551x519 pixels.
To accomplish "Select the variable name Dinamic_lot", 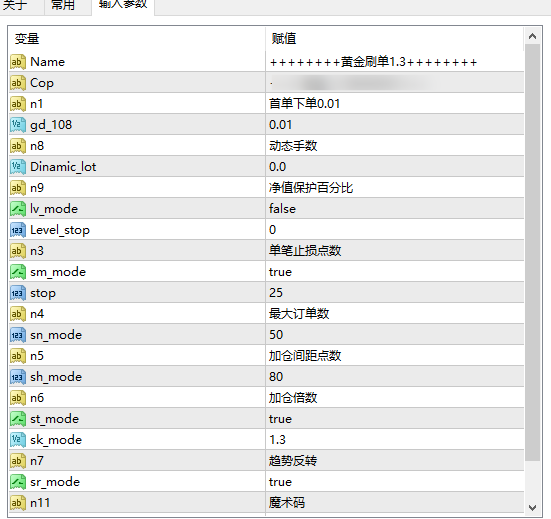I will pos(63,167).
